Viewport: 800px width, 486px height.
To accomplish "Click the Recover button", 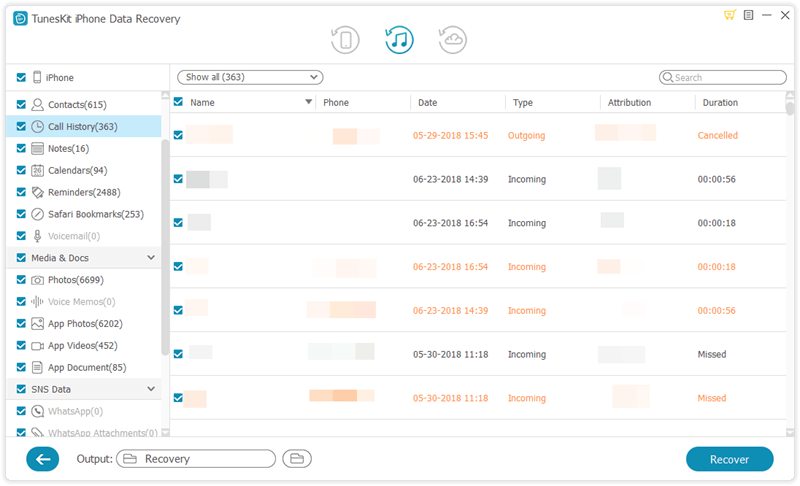I will 730,459.
